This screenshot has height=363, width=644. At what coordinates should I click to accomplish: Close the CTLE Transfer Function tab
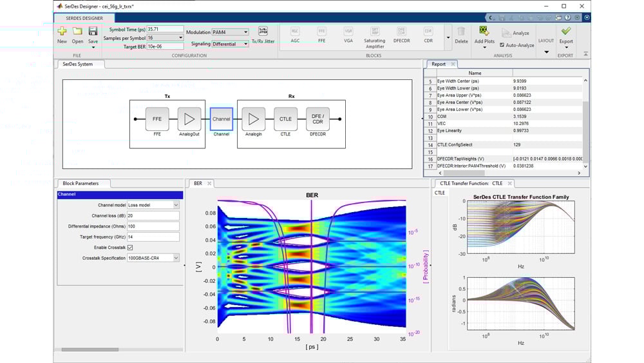pyautogui.click(x=509, y=183)
